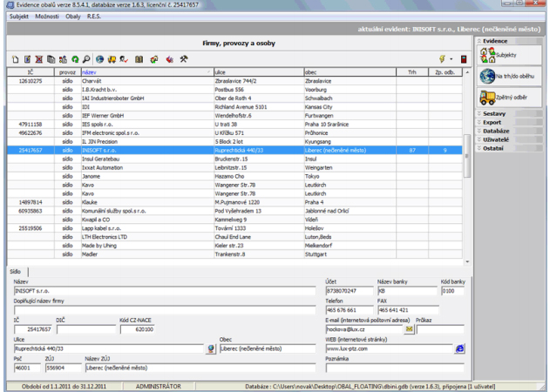Click the table scrollbar down arrow
The image size is (550, 392).
[467, 262]
